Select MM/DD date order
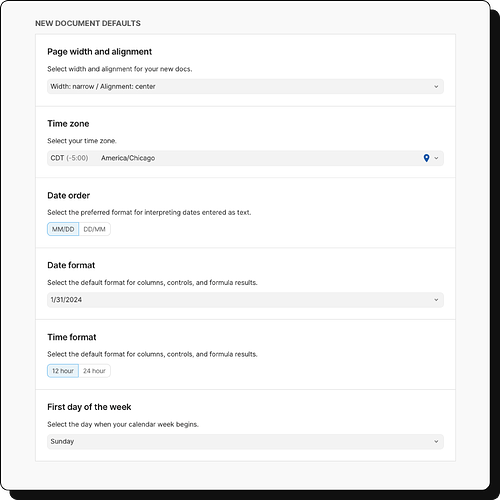 tap(63, 229)
